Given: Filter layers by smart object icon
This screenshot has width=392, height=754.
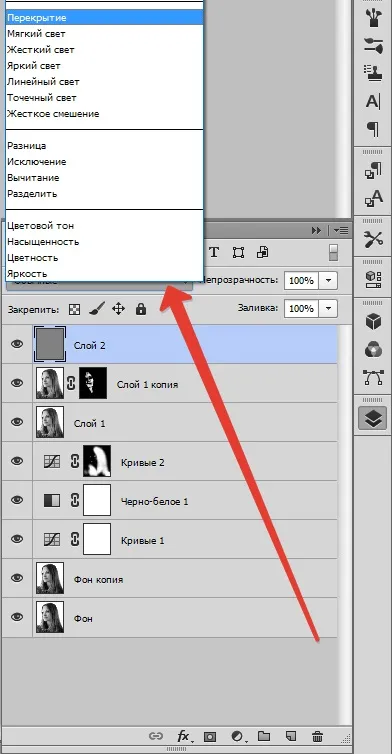Looking at the screenshot, I should coord(263,252).
